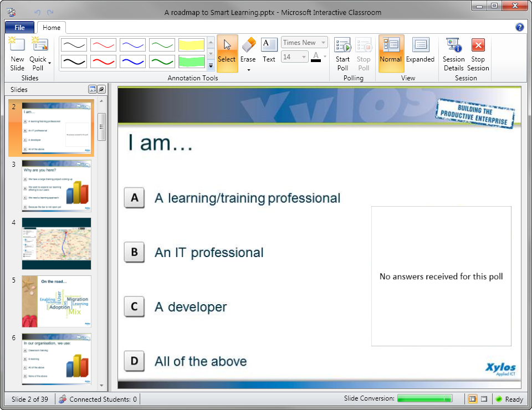Click the slides panel scrollbar thumb
532x410 pixels.
(101, 127)
